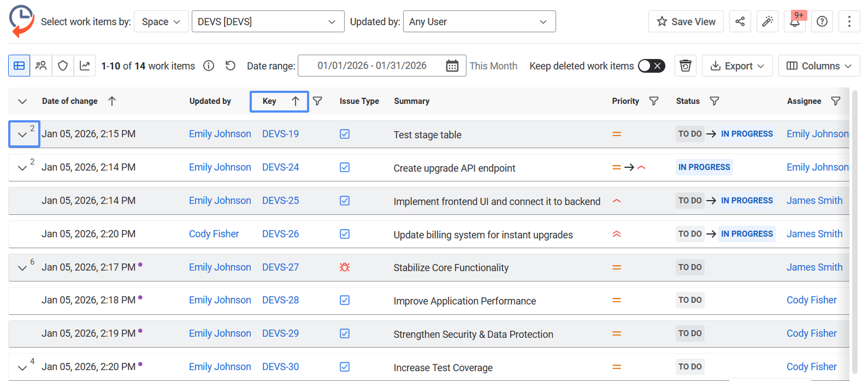Switch to the table view tab
Viewport: 868px width, 381px height.
19,66
